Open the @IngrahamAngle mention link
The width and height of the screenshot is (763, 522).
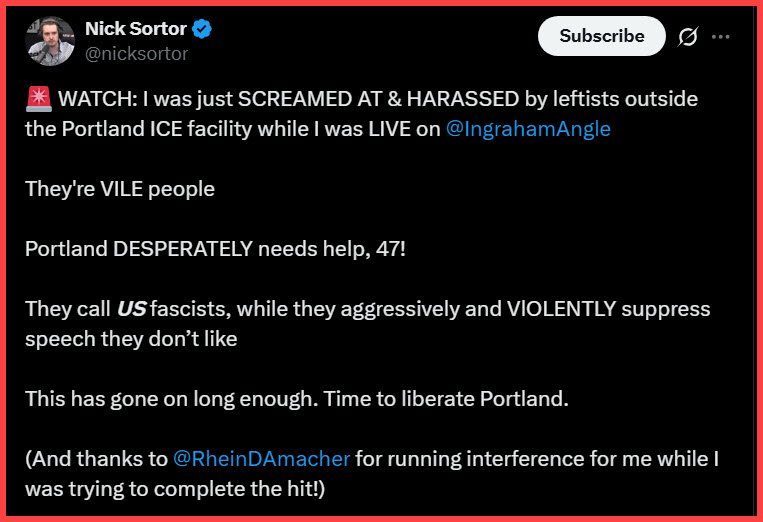click(529, 129)
